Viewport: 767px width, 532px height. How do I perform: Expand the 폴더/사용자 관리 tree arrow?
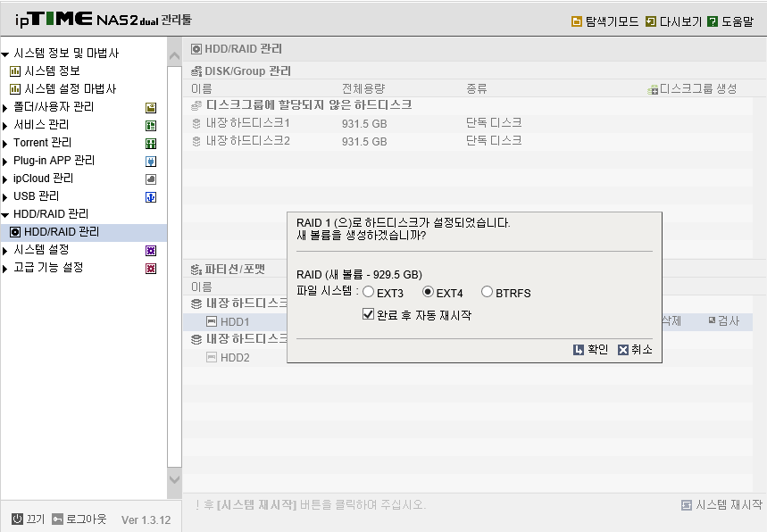coord(4,108)
